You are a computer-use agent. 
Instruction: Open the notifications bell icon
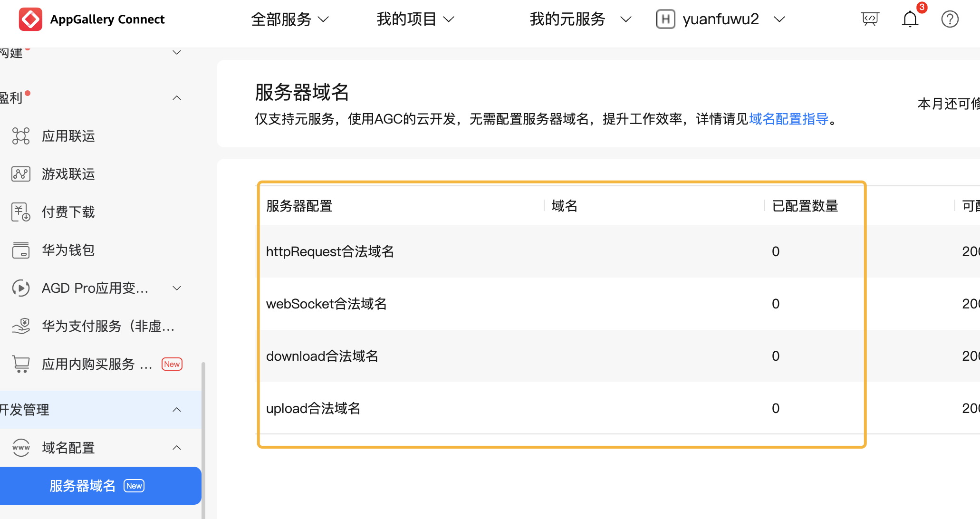pos(910,19)
